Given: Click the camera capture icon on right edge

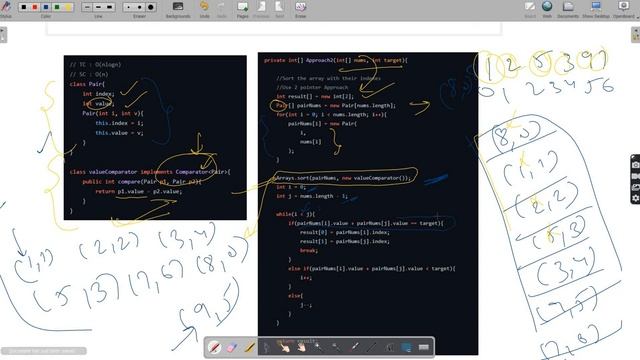Looking at the screenshot, I should point(636,165).
